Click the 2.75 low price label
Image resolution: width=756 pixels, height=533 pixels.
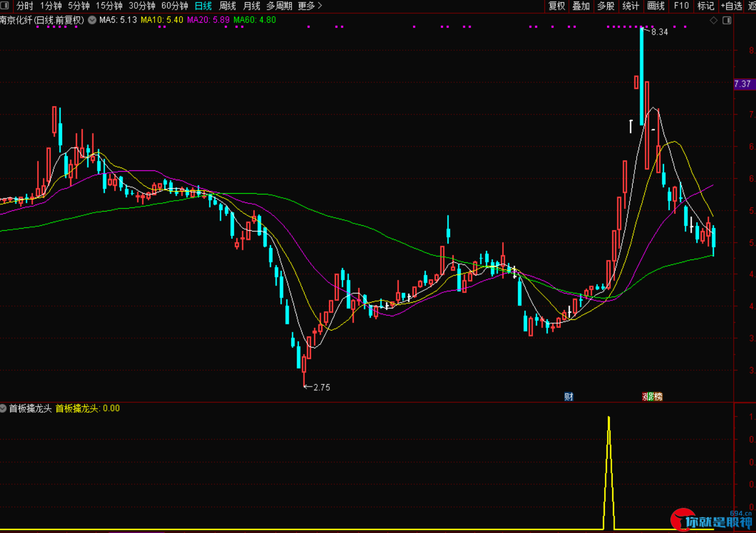(x=322, y=388)
